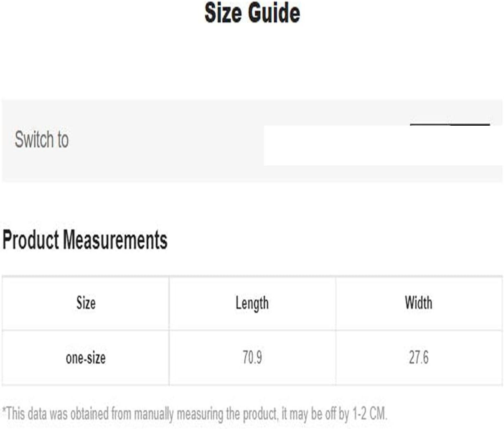Click the Size Guide title
The image size is (504, 429).
[x=252, y=13]
